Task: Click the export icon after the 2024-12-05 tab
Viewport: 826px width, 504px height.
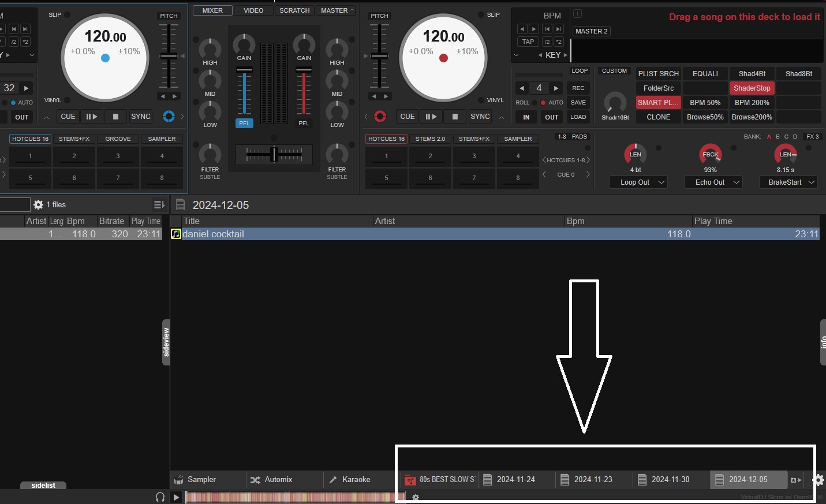Action: (796, 480)
